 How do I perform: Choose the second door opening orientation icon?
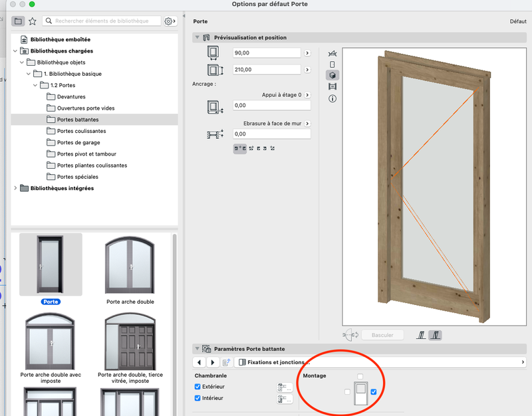[436, 336]
